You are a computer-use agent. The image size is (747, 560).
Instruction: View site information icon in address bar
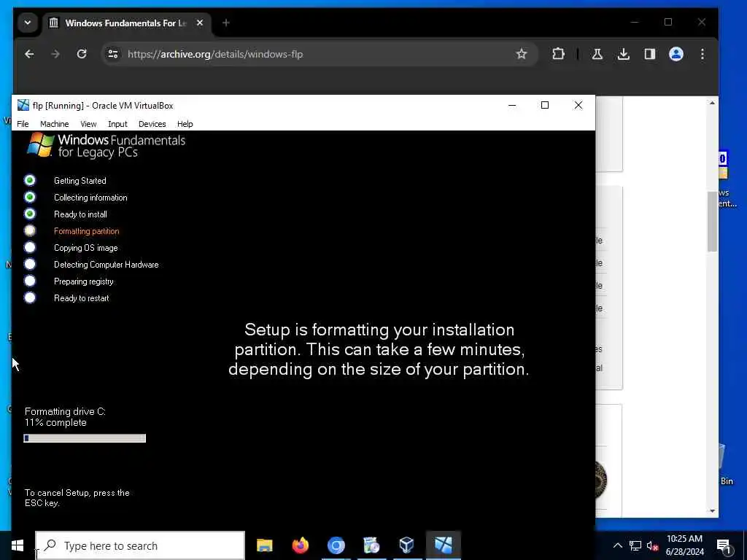coord(113,54)
